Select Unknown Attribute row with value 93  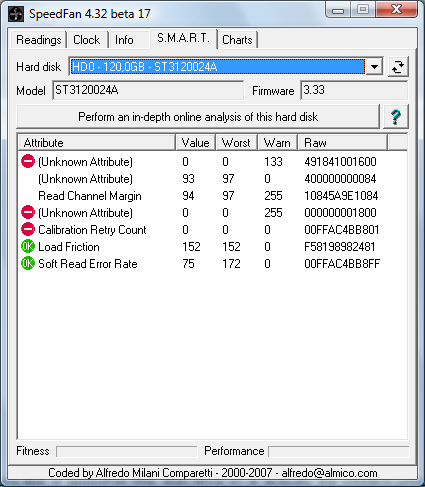(x=213, y=179)
